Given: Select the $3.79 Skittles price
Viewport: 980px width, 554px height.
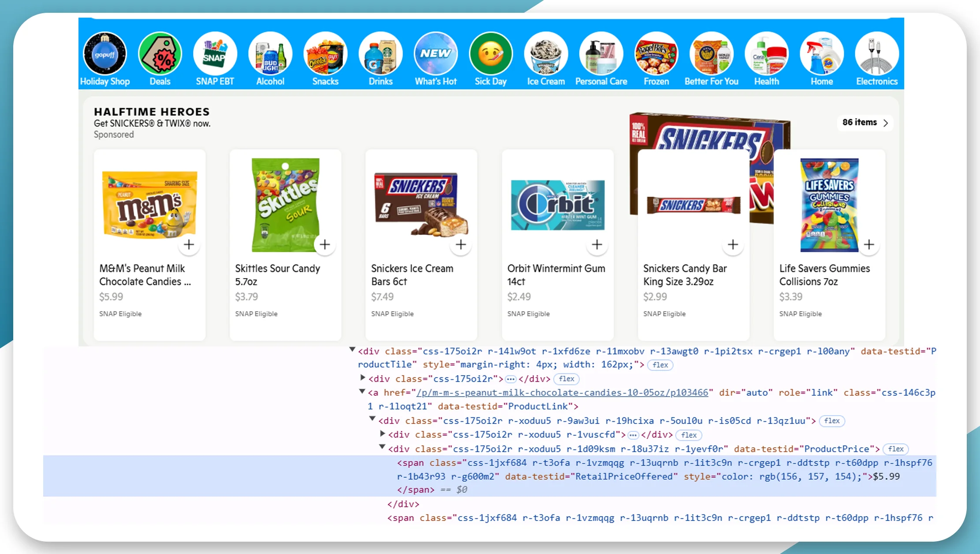Looking at the screenshot, I should click(x=246, y=297).
